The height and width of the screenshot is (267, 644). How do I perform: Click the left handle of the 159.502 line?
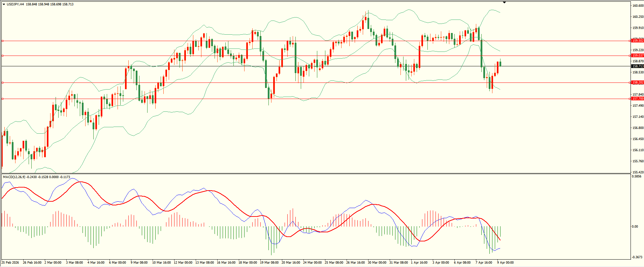(3, 41)
